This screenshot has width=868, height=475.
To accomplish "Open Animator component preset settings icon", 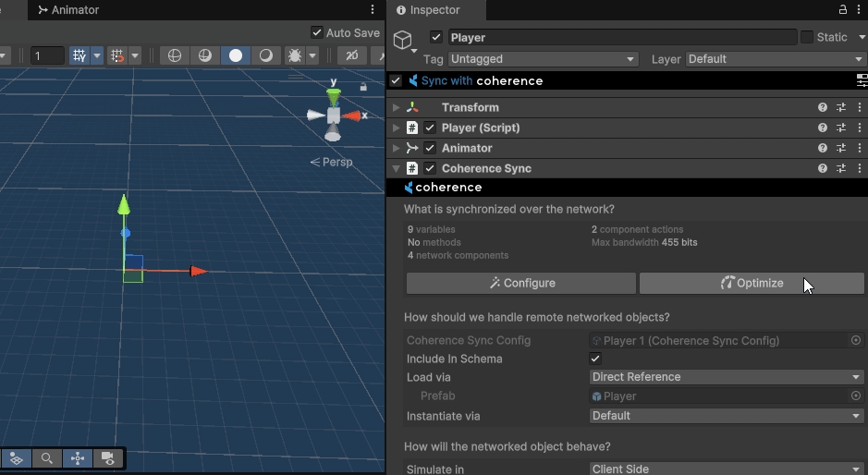I will click(x=841, y=149).
